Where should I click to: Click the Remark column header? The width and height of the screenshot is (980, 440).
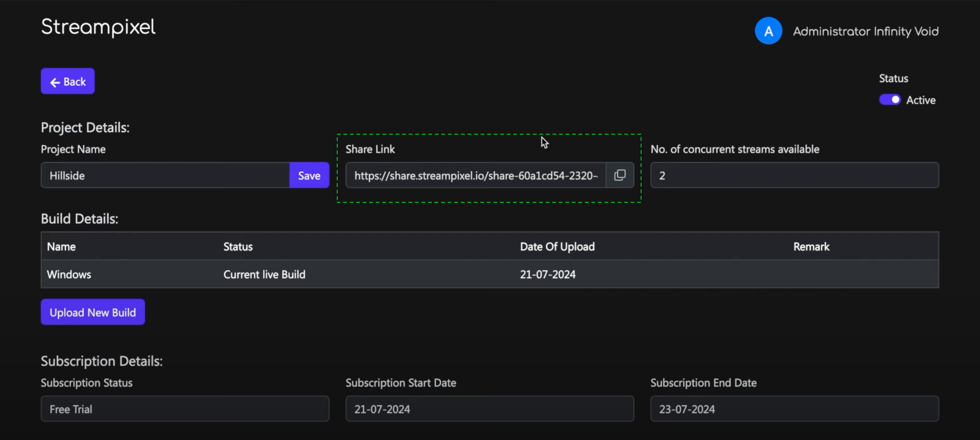811,247
